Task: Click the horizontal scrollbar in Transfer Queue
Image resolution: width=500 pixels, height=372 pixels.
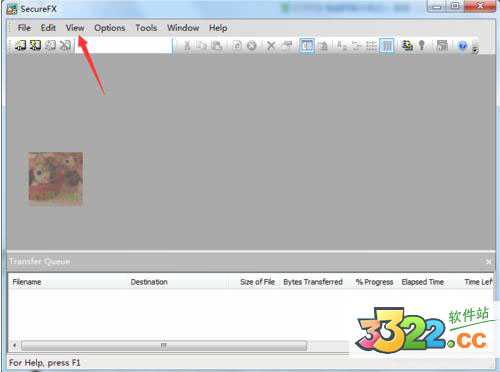Action: (164, 345)
